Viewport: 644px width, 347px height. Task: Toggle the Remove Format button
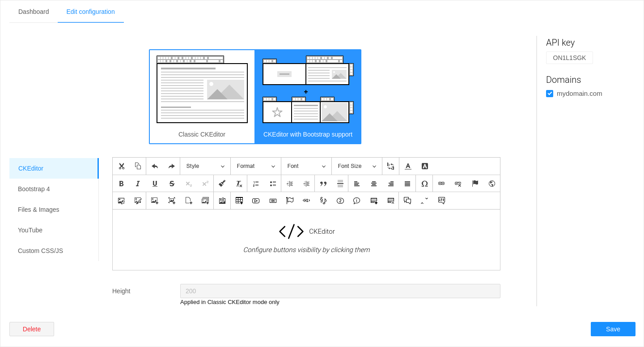(239, 184)
